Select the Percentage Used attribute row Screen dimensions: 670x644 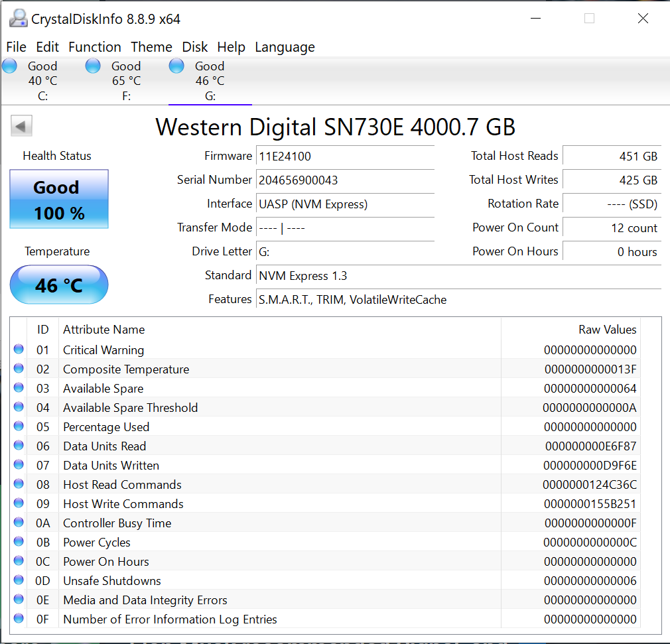(265, 426)
